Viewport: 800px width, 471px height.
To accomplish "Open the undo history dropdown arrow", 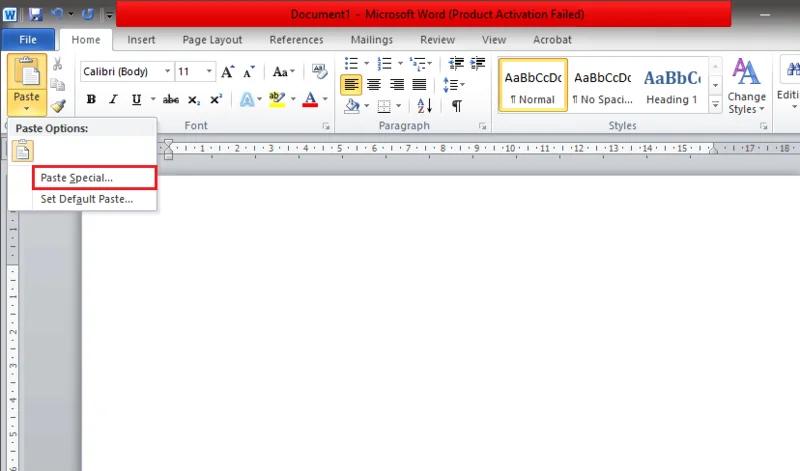I will click(71, 14).
